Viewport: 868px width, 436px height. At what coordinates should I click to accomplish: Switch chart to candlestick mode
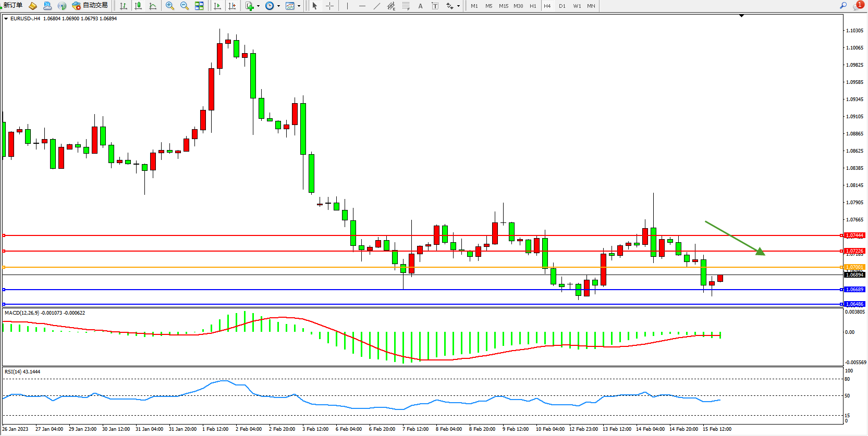pyautogui.click(x=138, y=6)
